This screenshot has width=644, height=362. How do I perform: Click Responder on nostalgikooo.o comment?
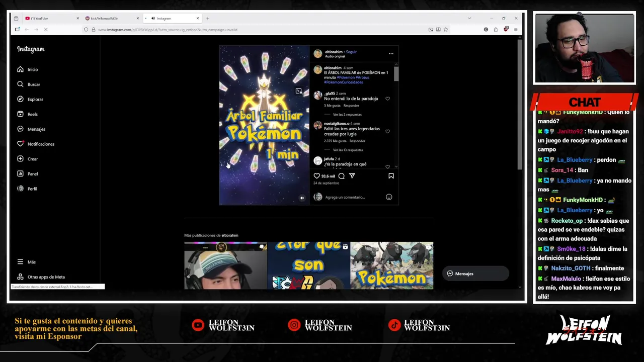[x=357, y=141]
